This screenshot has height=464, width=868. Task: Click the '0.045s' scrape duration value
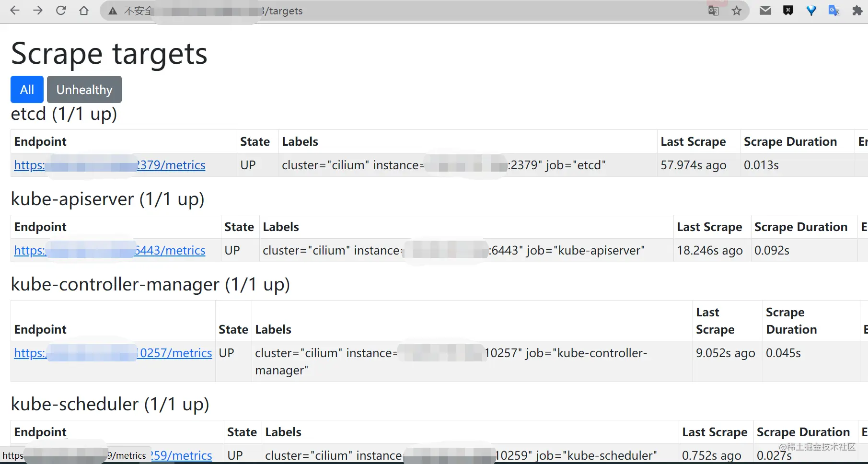point(784,353)
